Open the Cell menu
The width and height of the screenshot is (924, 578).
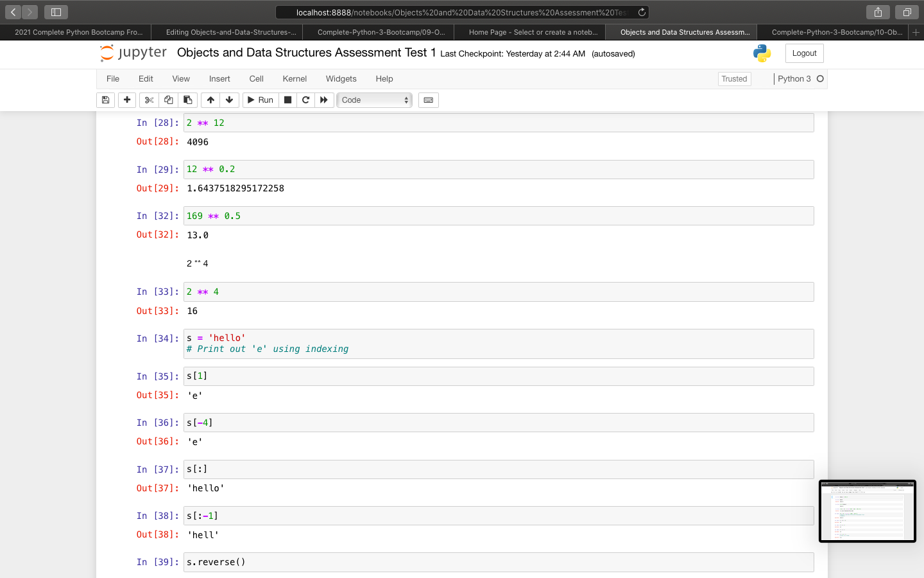[256, 78]
